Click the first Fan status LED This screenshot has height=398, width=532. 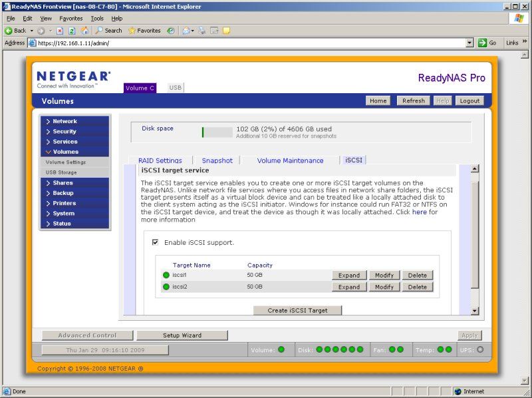392,349
